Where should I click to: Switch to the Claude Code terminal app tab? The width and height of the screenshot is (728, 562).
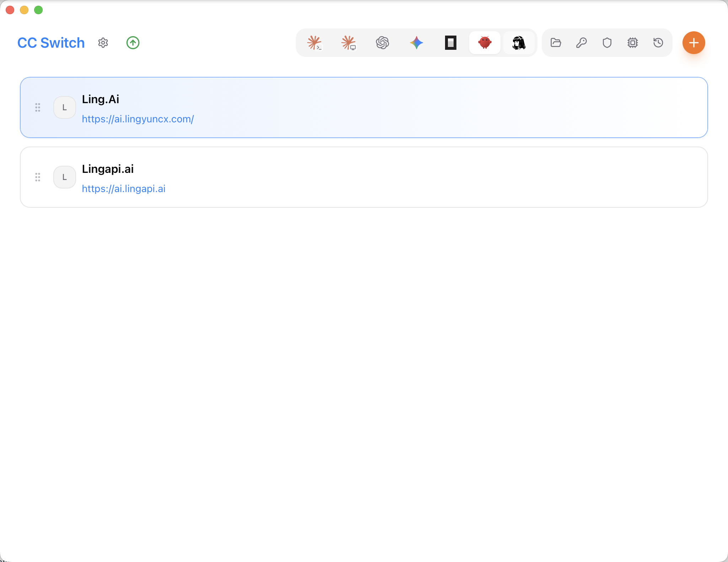[314, 43]
